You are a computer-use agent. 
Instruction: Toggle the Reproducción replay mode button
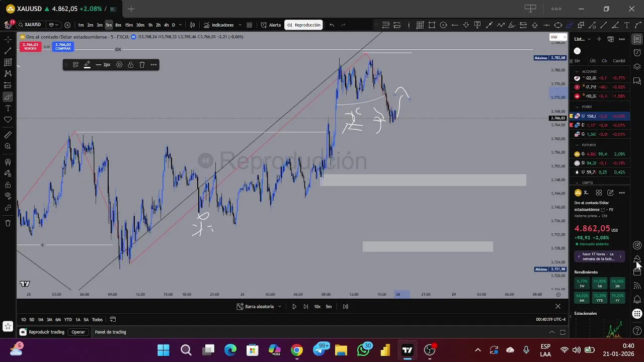(x=303, y=25)
